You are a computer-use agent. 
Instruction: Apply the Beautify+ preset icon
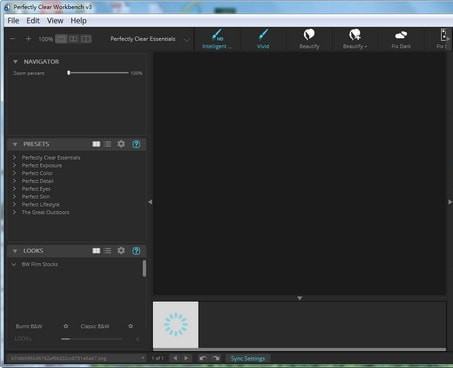click(355, 35)
